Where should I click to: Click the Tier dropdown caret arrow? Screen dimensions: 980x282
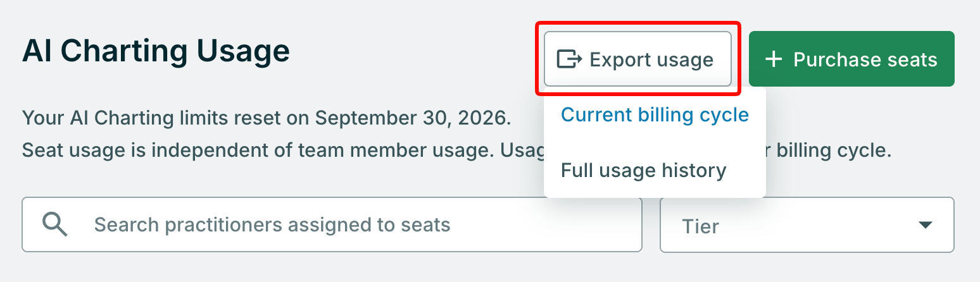[x=926, y=225]
